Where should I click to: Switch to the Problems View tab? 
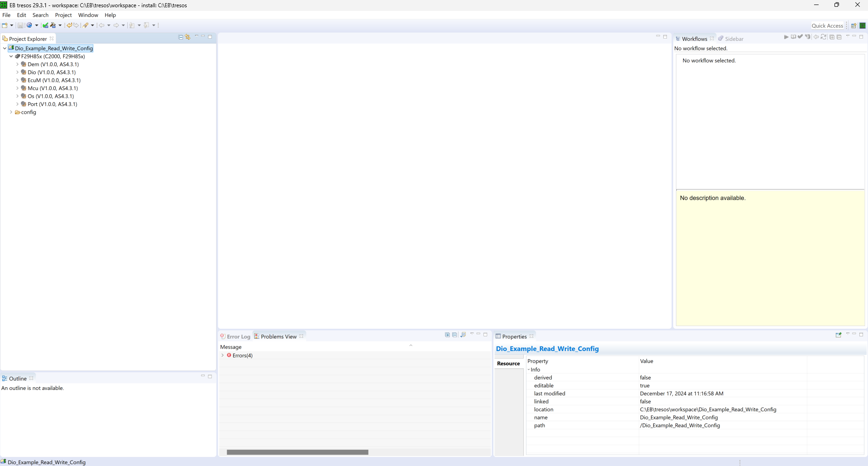[x=278, y=336]
